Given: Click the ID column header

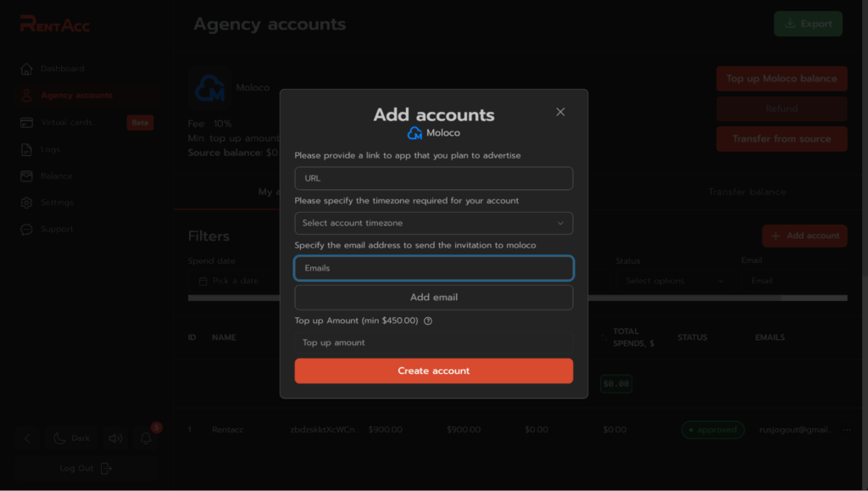Looking at the screenshot, I should click(x=192, y=338).
